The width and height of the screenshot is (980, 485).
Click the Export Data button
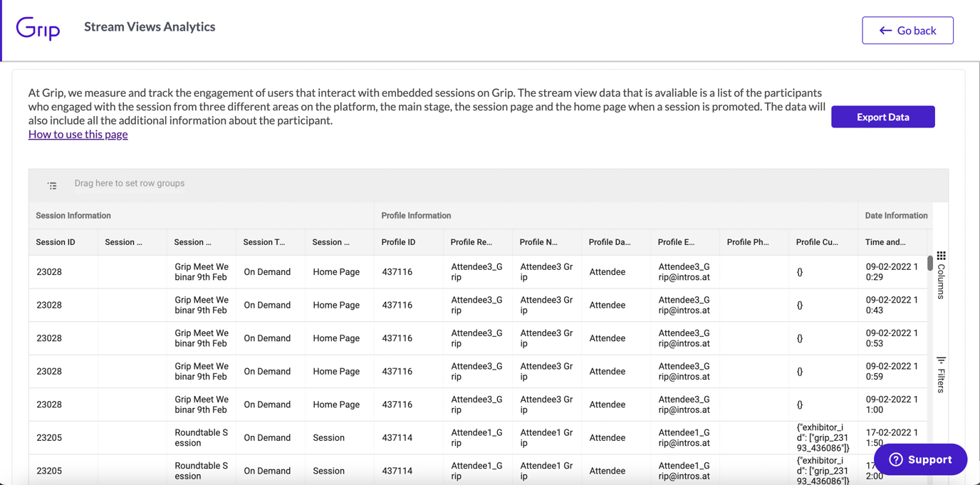click(x=882, y=116)
